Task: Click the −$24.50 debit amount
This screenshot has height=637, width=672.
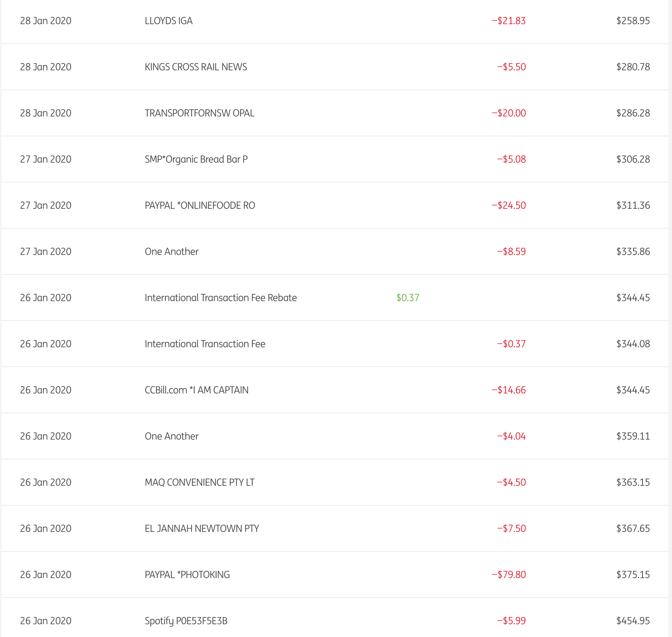Action: (508, 205)
